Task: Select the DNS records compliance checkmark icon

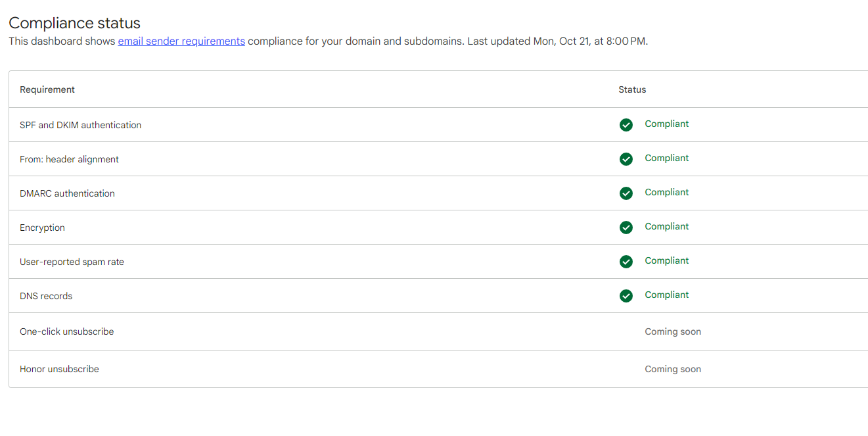Action: (626, 295)
